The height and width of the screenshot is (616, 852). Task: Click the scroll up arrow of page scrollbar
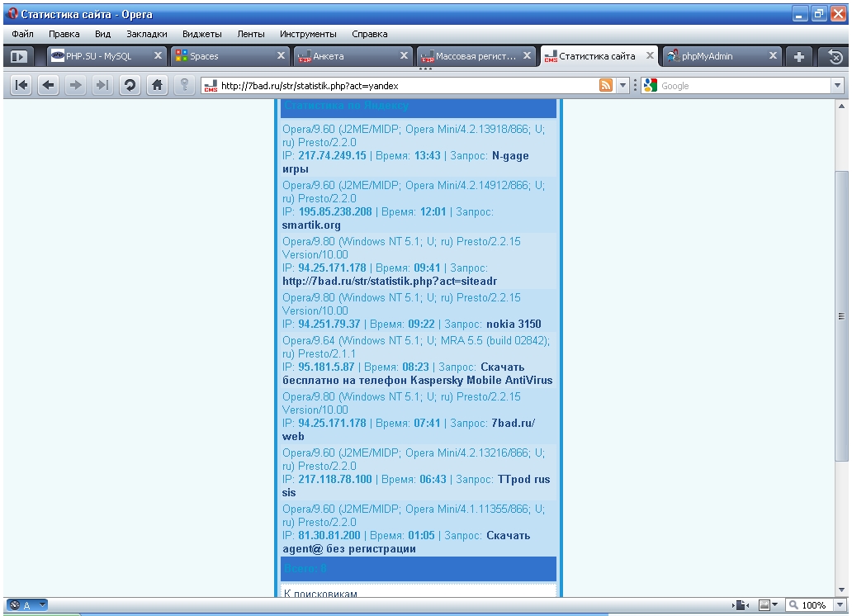point(841,106)
